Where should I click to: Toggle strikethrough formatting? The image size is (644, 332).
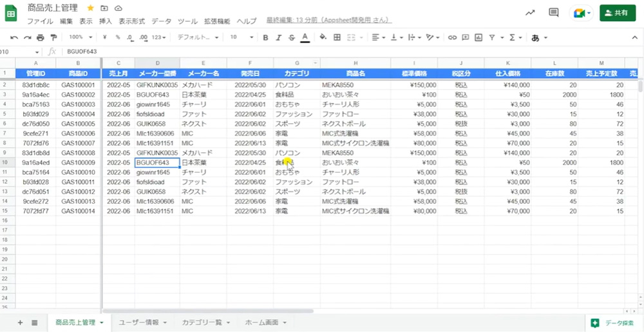292,38
